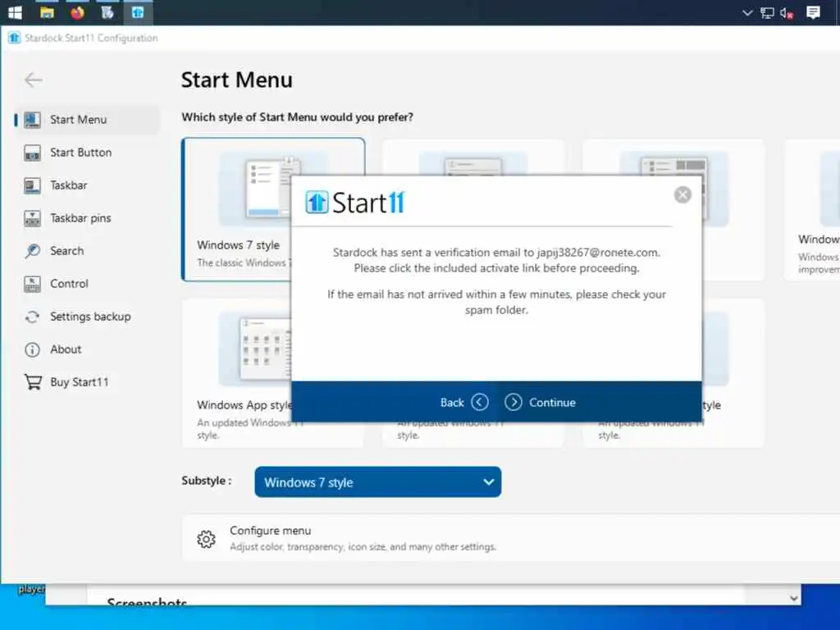840x630 pixels.
Task: Click the Back button label
Action: (452, 402)
